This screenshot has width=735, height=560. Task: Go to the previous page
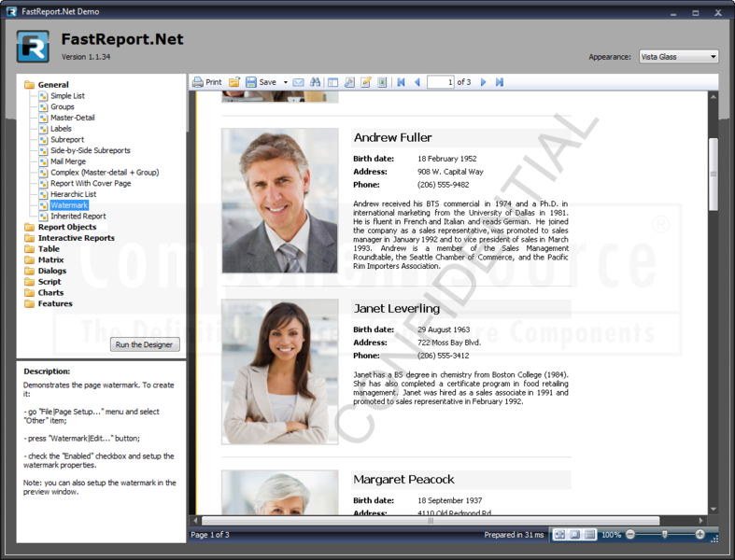417,82
